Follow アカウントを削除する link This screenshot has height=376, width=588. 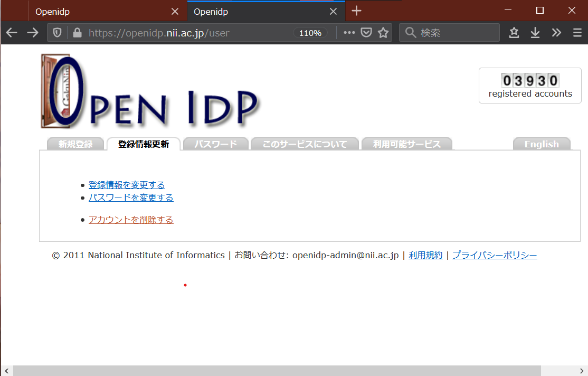[131, 220]
